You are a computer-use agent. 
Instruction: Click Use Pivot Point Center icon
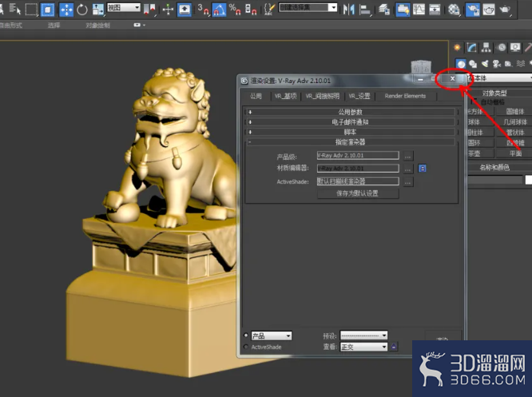(149, 10)
